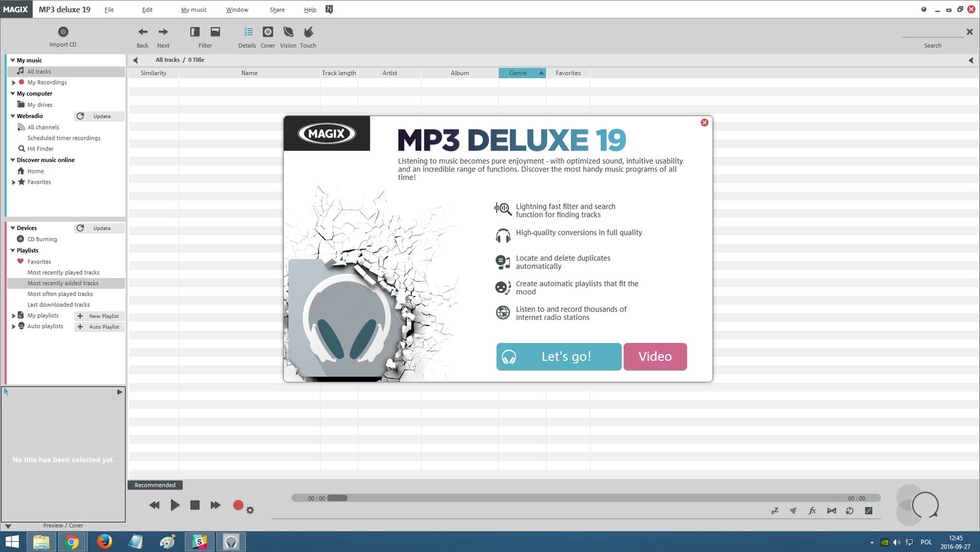Image resolution: width=980 pixels, height=552 pixels.
Task: Toggle the left Filter panel icon
Action: click(x=195, y=32)
